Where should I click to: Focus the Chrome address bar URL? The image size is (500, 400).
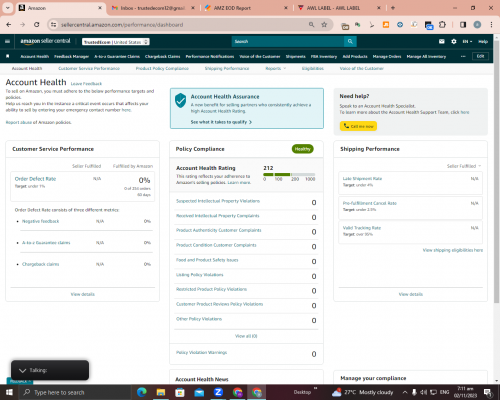click(x=122, y=25)
